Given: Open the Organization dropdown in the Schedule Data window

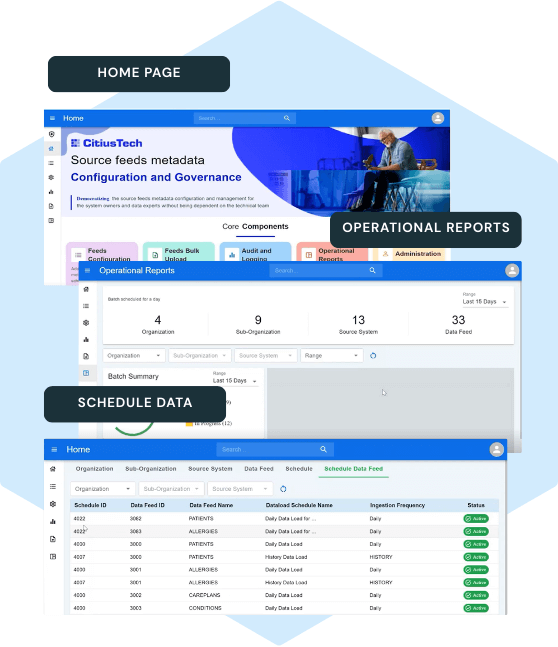Looking at the screenshot, I should tap(102, 489).
